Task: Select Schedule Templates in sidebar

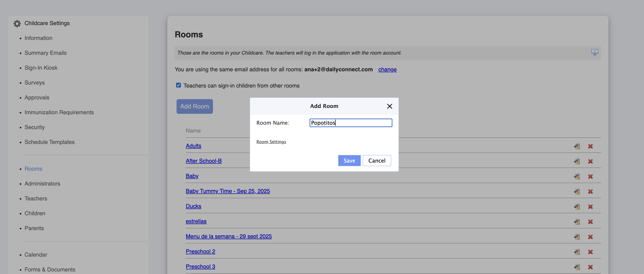Action: pos(49,142)
